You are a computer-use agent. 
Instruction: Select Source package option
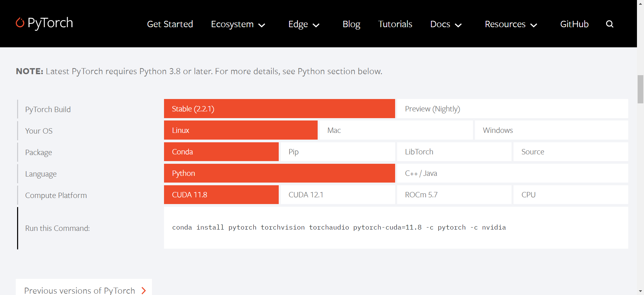571,152
